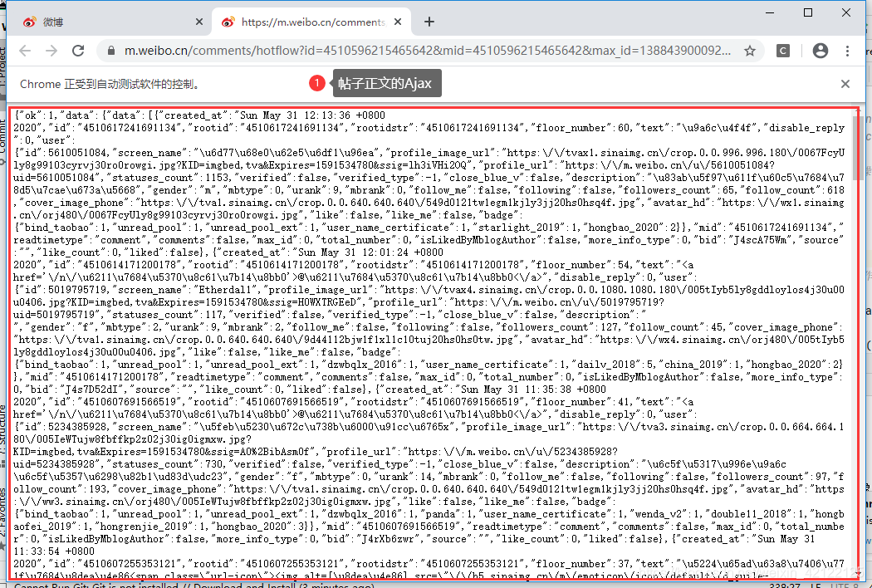Open the Chrome profile account menu
872x588 pixels.
(x=821, y=51)
